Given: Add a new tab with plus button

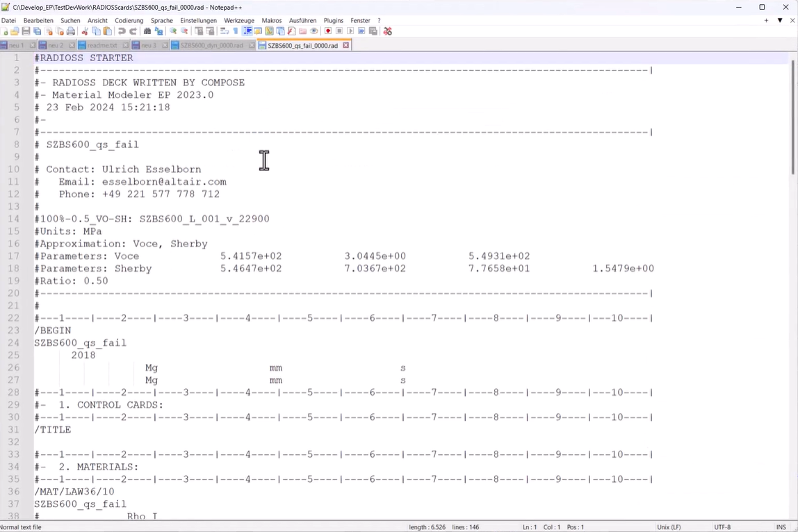Looking at the screenshot, I should pyautogui.click(x=766, y=20).
